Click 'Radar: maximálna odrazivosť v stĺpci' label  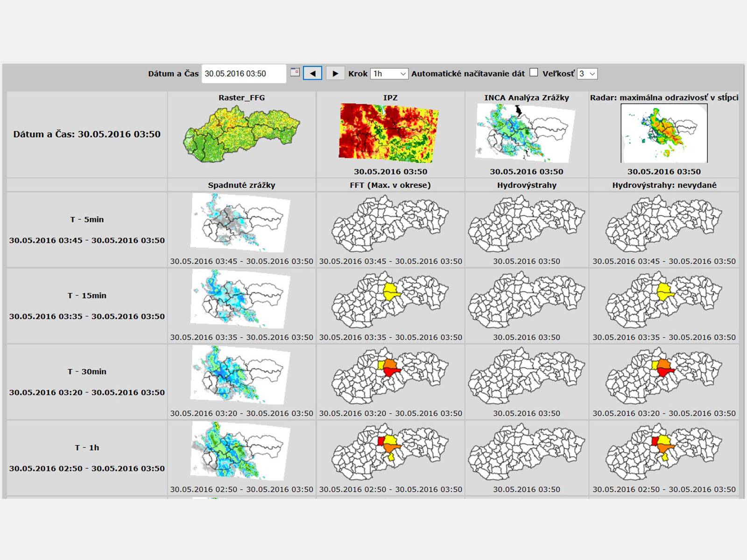[664, 98]
